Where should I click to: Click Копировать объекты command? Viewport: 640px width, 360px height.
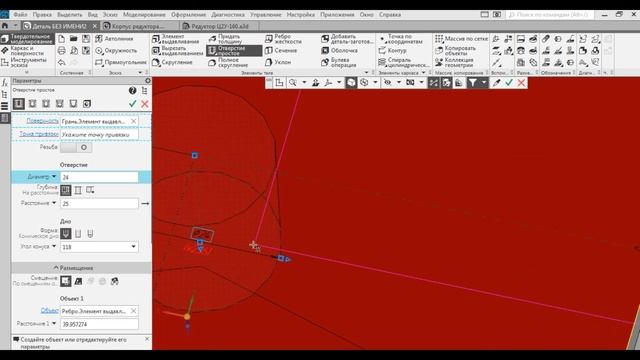[456, 51]
